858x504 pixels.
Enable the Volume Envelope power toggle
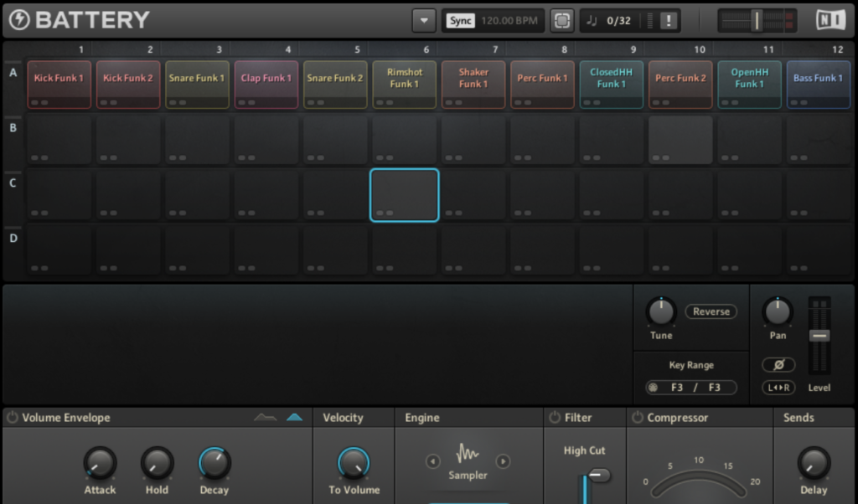pos(13,418)
